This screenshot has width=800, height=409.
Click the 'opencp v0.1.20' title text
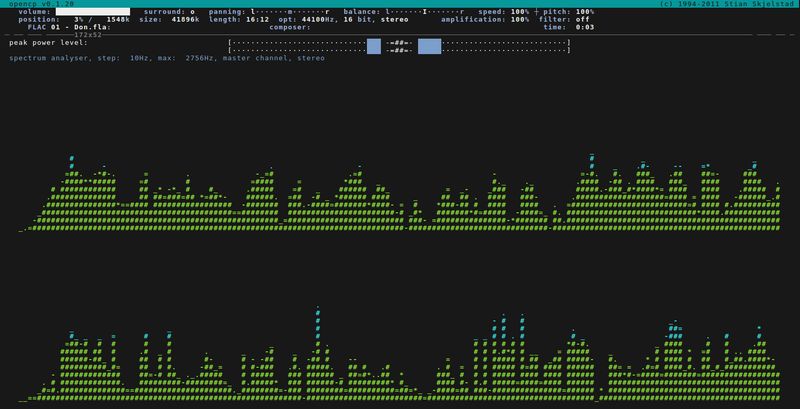point(41,4)
